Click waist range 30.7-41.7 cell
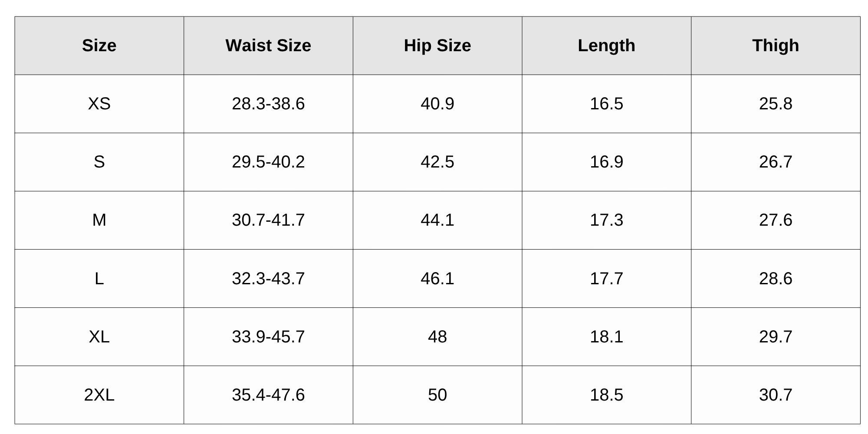The image size is (868, 434). tap(268, 220)
